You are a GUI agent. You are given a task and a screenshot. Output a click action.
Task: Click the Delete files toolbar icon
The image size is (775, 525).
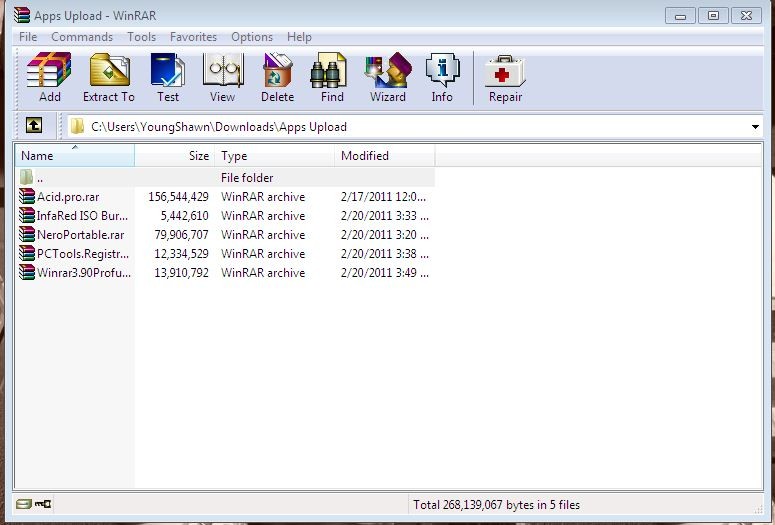[x=277, y=78]
